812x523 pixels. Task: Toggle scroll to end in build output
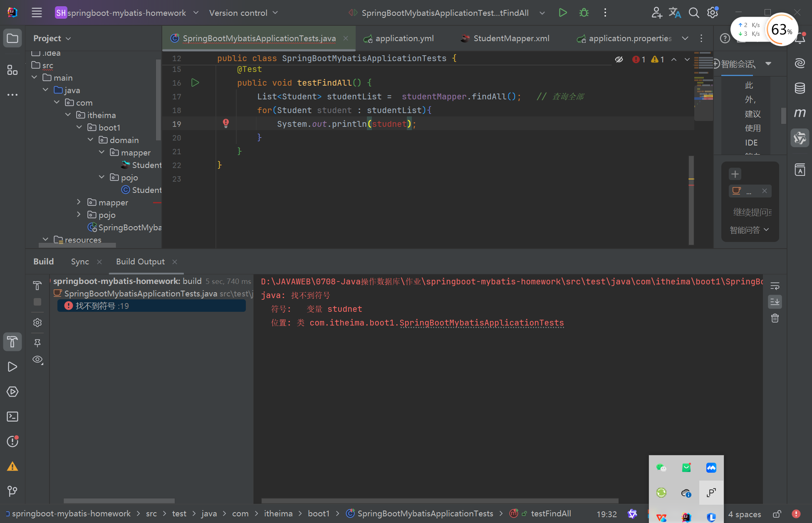[775, 302]
